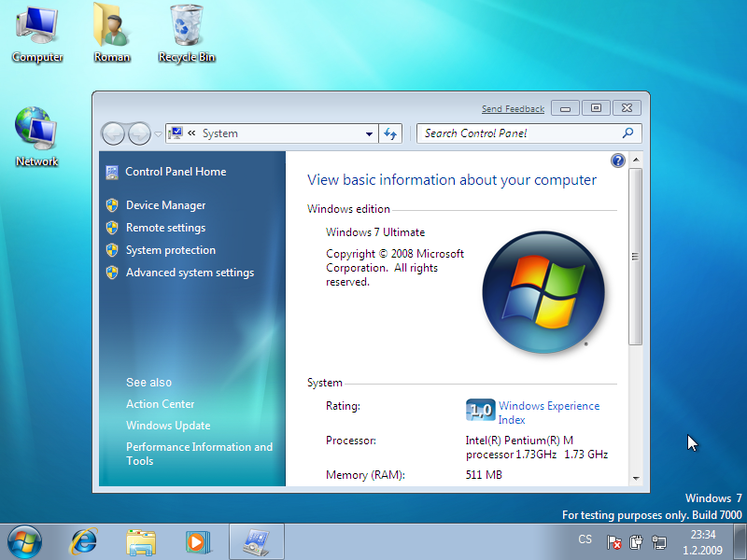
Task: Click the Back navigation button
Action: tap(113, 133)
